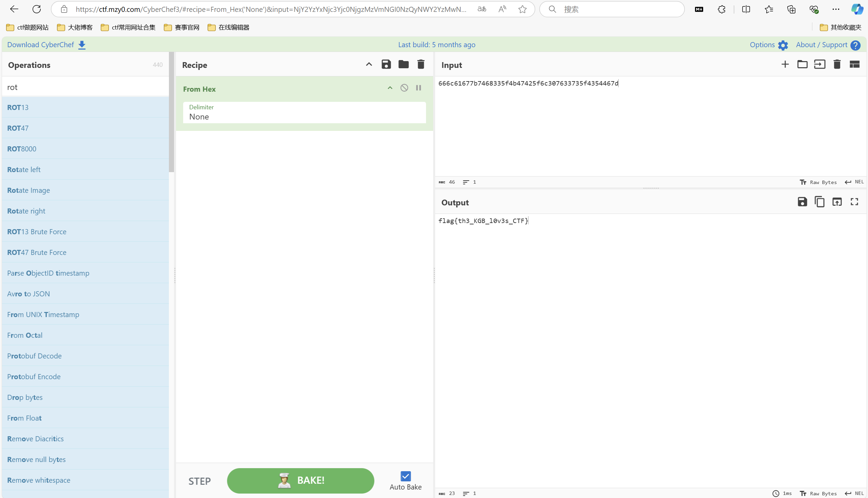
Task: Click the output flag text
Action: 483,221
